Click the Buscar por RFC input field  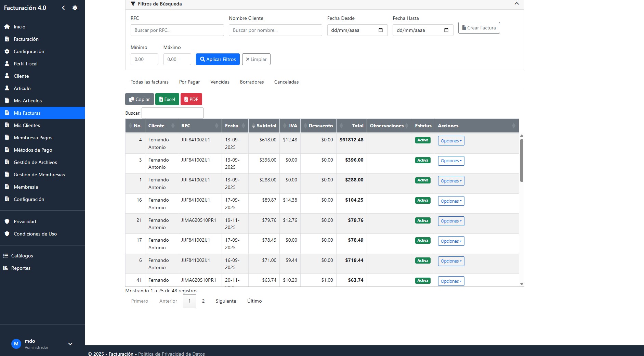click(x=177, y=30)
